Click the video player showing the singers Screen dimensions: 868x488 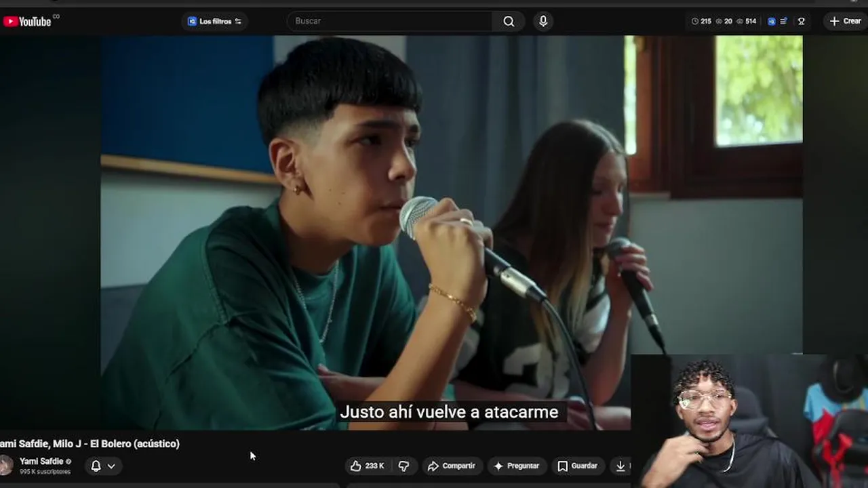451,232
